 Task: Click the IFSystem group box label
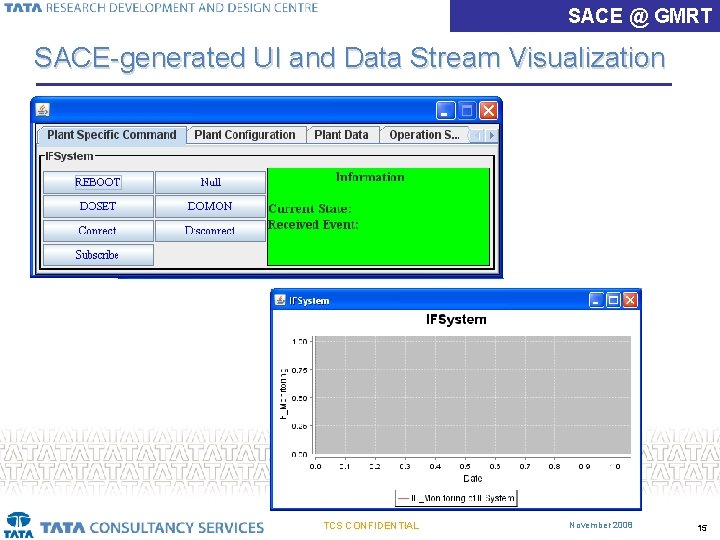tap(69, 156)
